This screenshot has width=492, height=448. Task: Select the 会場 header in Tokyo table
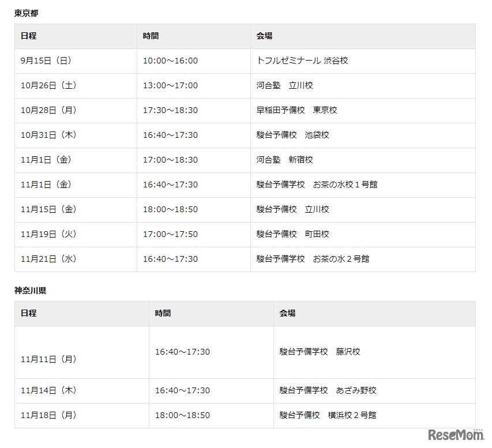265,36
